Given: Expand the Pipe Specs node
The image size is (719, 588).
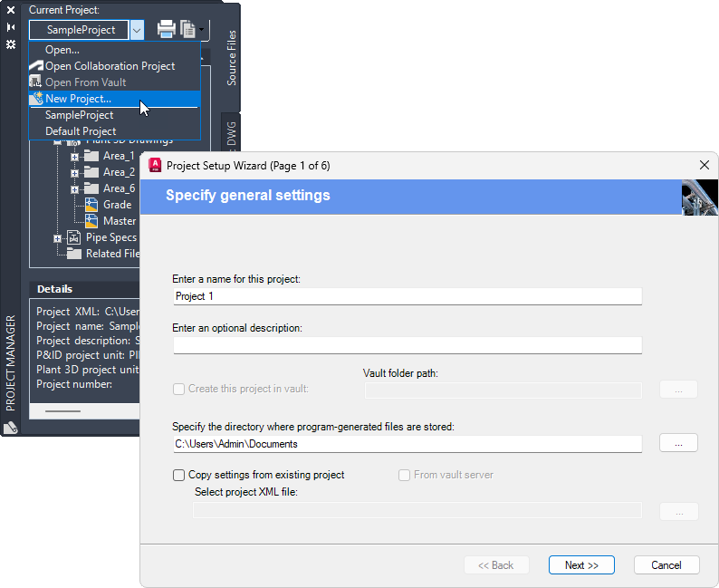Looking at the screenshot, I should 57,238.
